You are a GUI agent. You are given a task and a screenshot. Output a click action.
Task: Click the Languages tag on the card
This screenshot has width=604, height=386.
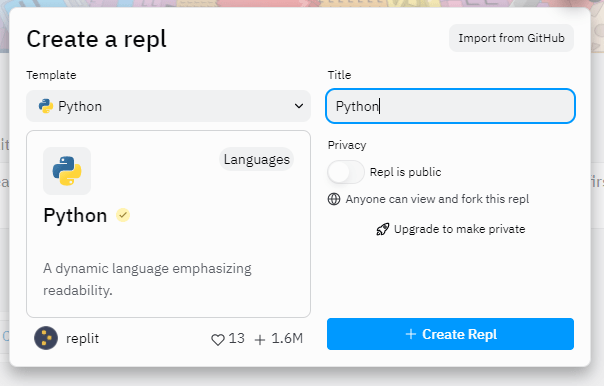(x=257, y=159)
